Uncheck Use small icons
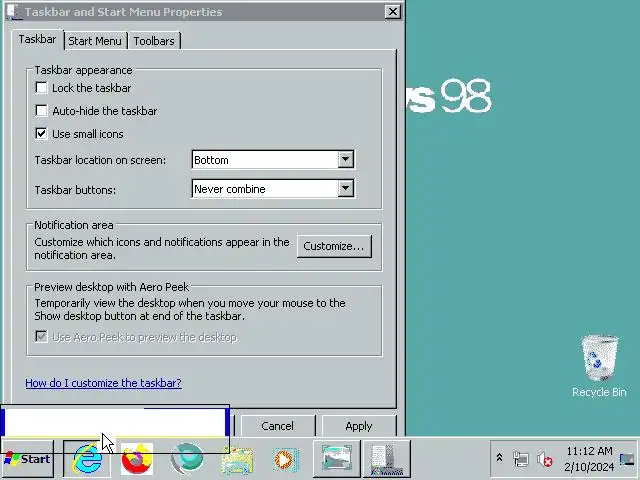 (x=41, y=133)
